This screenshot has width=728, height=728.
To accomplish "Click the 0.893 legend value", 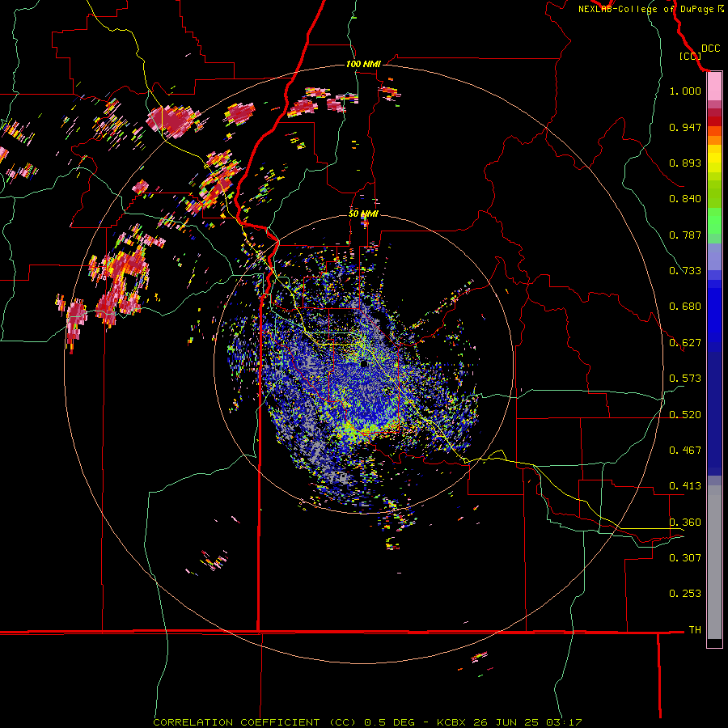I will [685, 163].
